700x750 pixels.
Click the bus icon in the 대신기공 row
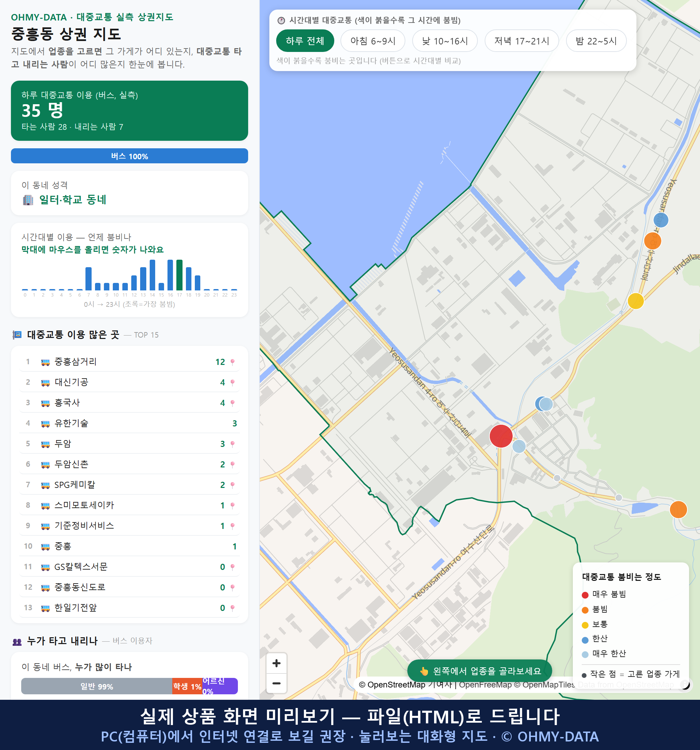tap(45, 383)
